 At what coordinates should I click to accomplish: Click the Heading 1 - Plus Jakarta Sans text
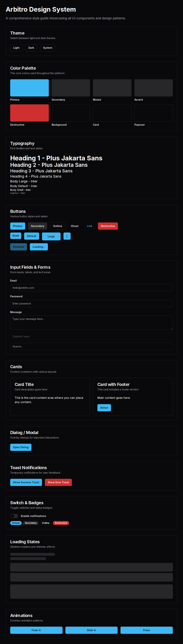[56, 158]
